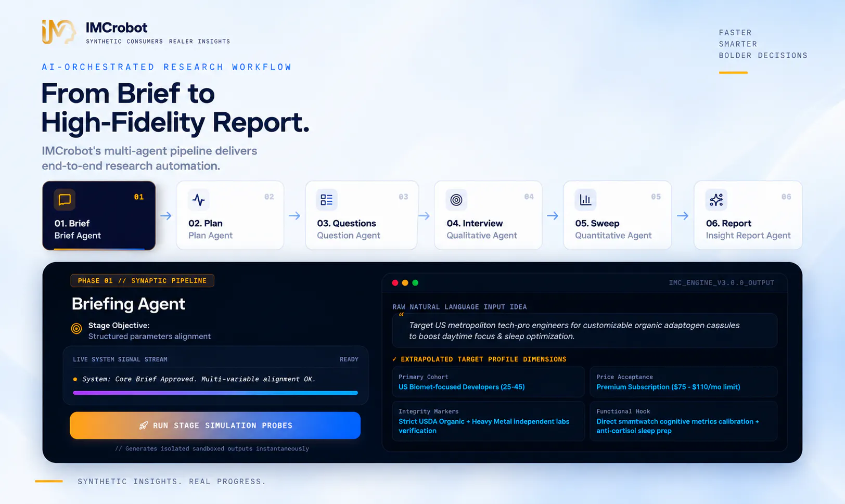
Task: Click LIVE SYSTEM SIGNAL STREAM label
Action: 120,359
